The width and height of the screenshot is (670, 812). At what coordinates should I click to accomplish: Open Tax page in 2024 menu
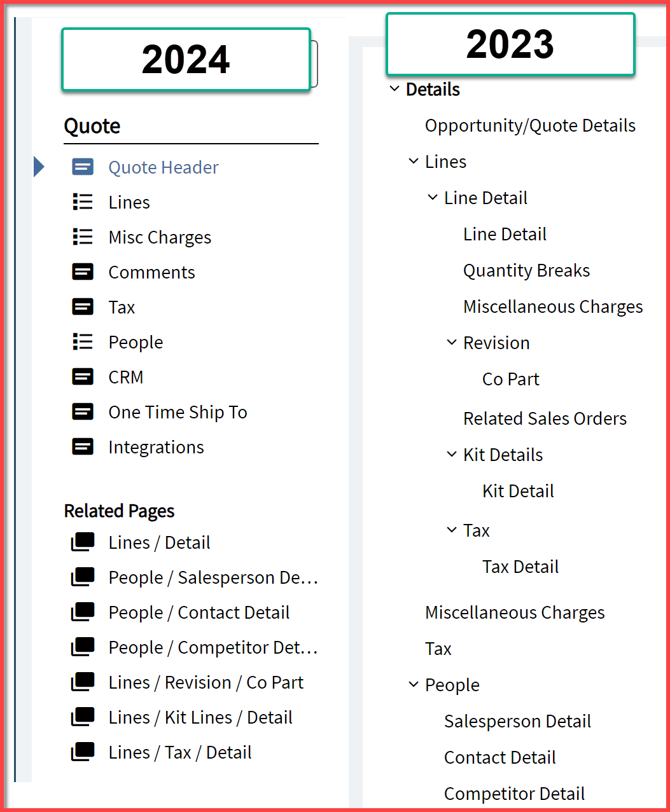click(122, 307)
